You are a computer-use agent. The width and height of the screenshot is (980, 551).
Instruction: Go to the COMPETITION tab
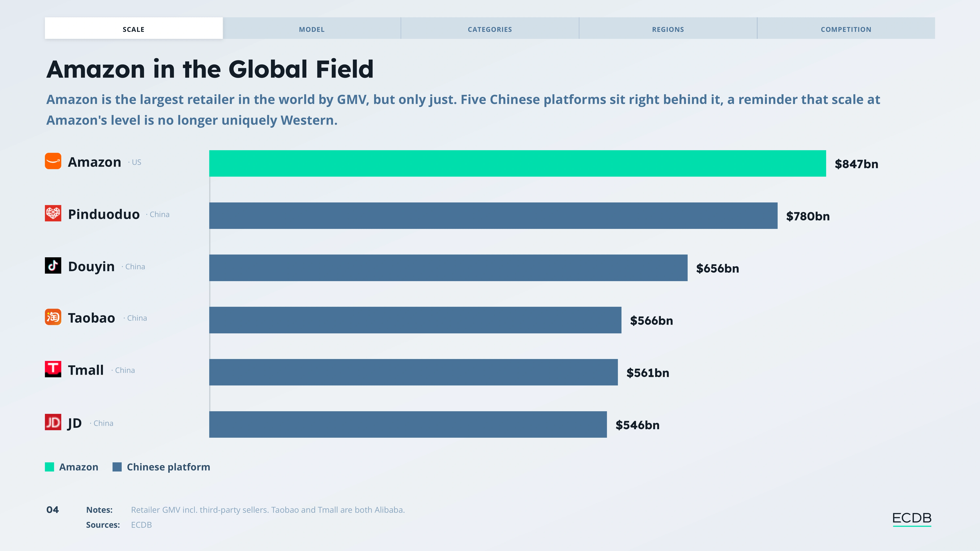pyautogui.click(x=846, y=28)
